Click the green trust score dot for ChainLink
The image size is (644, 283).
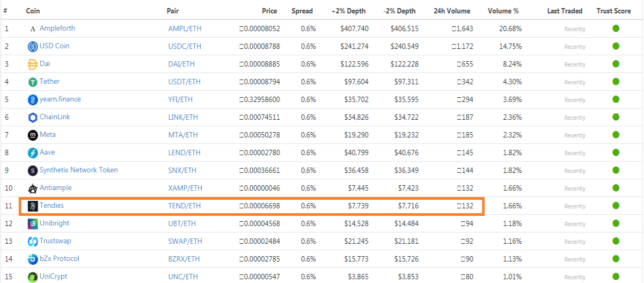(x=616, y=117)
